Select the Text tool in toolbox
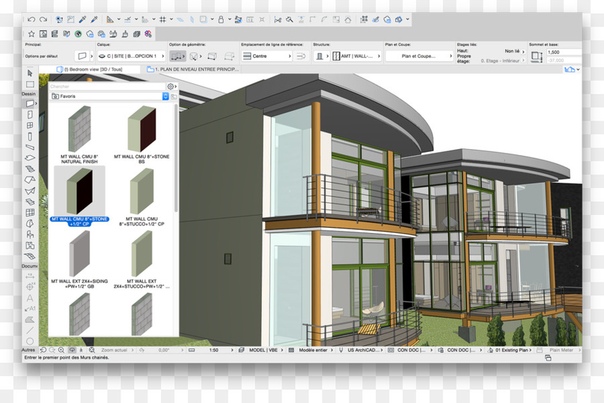604x403 pixels. [x=30, y=298]
